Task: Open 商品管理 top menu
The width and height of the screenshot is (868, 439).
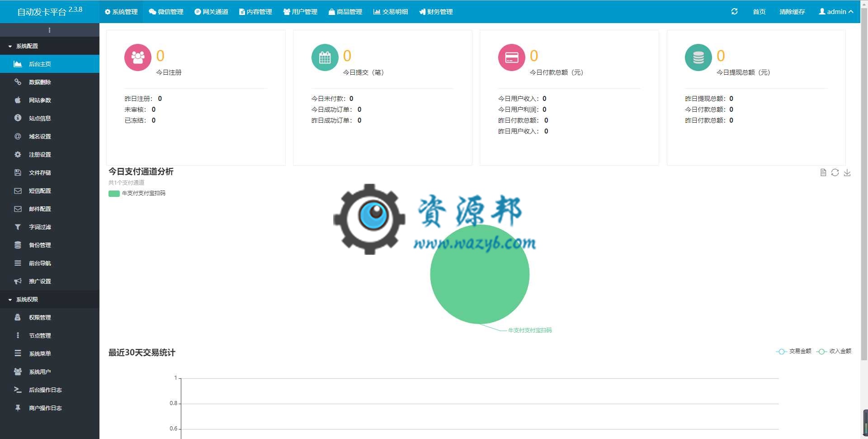Action: point(345,12)
